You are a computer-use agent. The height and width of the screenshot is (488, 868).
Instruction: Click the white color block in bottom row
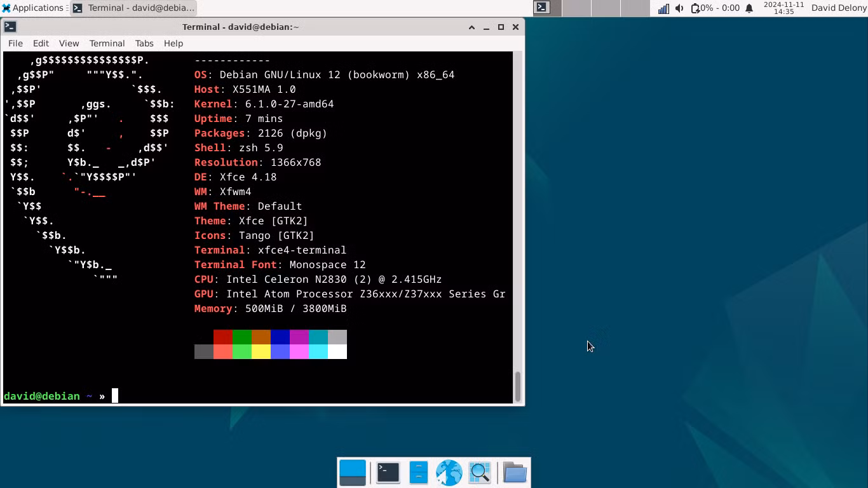tap(337, 351)
